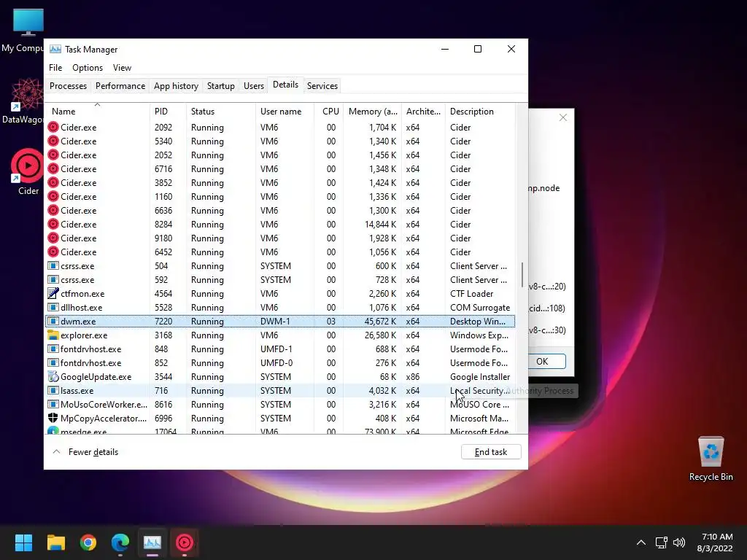Open the File menu
Screen dimensions: 747x560
click(x=55, y=68)
